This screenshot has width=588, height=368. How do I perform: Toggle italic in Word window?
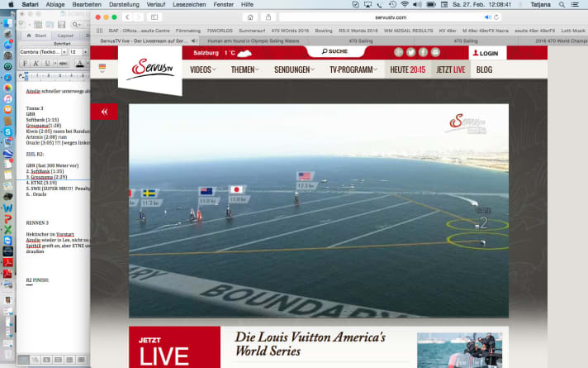(36, 64)
